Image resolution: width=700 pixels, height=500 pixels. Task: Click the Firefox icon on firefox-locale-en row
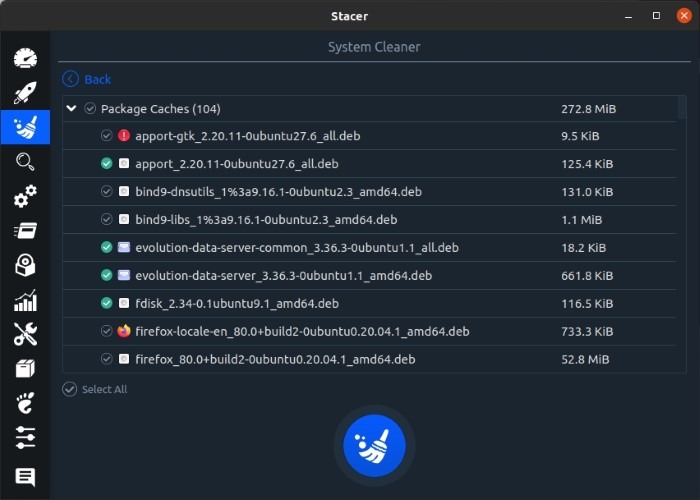(124, 331)
